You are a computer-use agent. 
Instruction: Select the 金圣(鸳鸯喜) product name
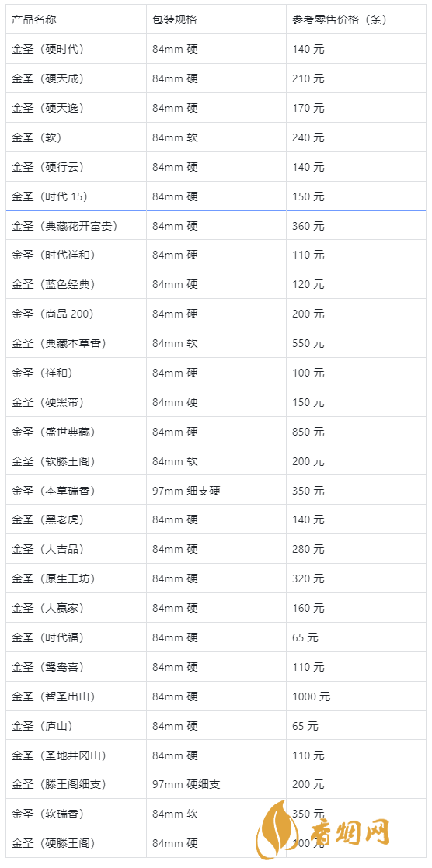pos(47,667)
